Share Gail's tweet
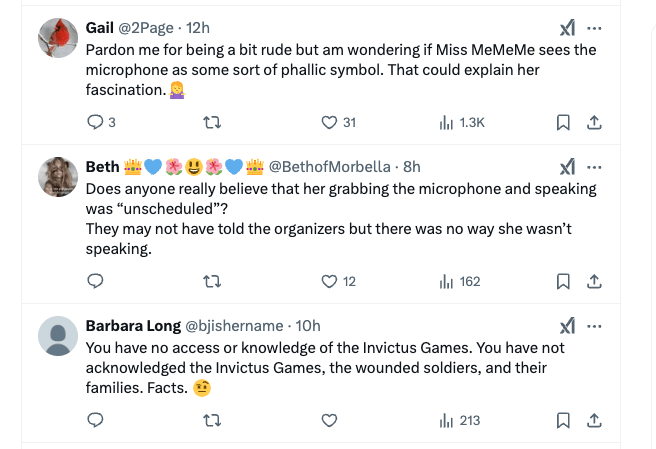Screen dimensions: 656x449 coord(594,123)
